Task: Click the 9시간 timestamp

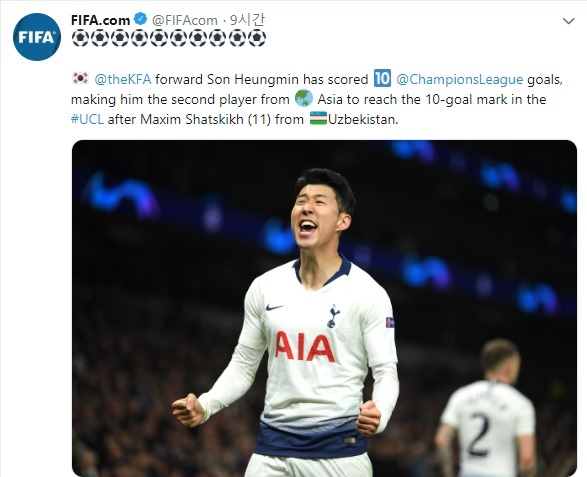Action: coord(247,20)
